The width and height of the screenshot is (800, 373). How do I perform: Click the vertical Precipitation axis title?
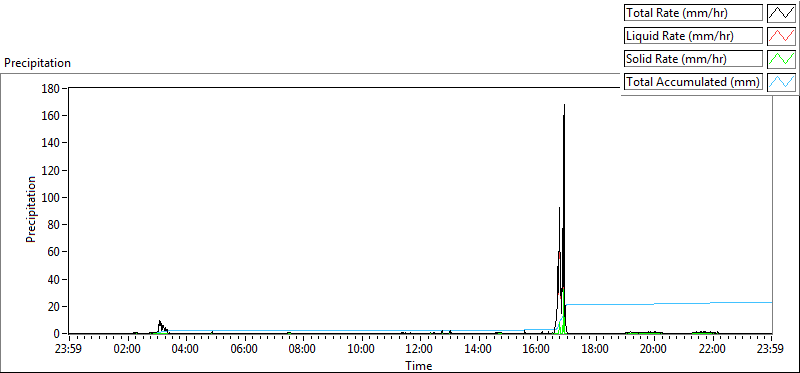[x=31, y=209]
